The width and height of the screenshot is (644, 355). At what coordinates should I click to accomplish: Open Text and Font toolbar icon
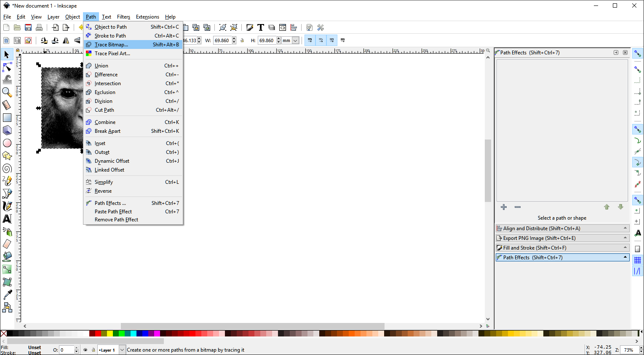[x=261, y=27]
